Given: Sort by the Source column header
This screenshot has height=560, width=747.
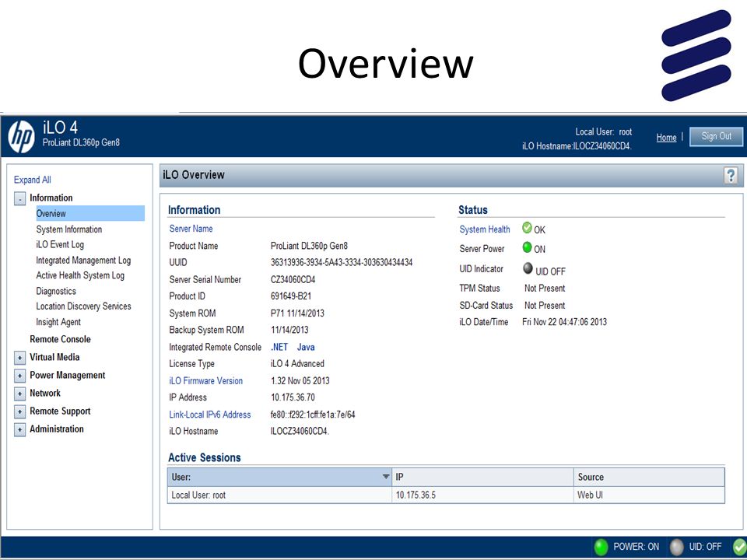Looking at the screenshot, I should click(649, 477).
